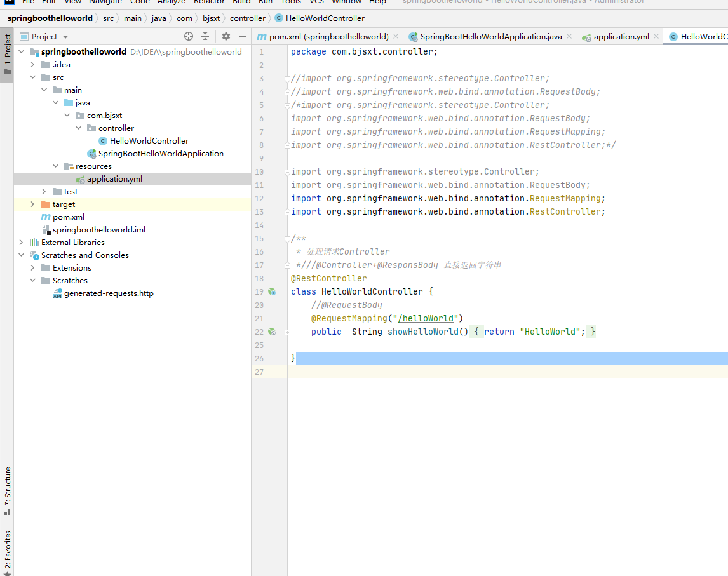This screenshot has width=728, height=576.
Task: Click @RestController annotation on line 18
Action: pyautogui.click(x=328, y=279)
